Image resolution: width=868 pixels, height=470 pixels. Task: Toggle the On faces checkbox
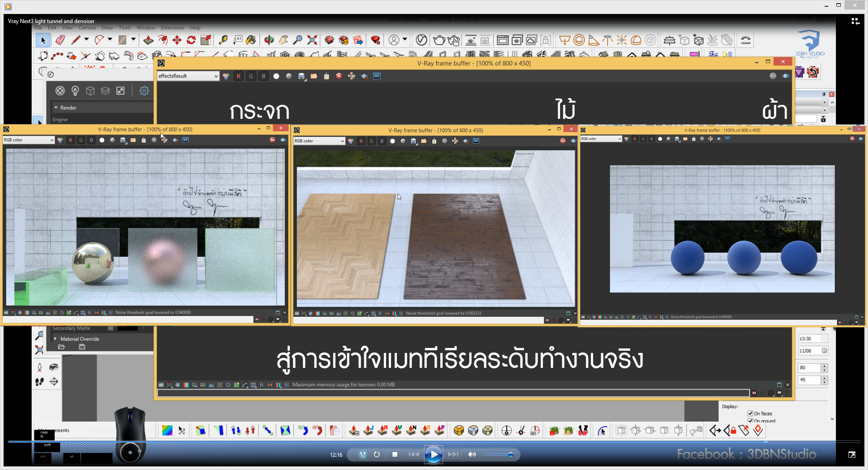(x=750, y=414)
